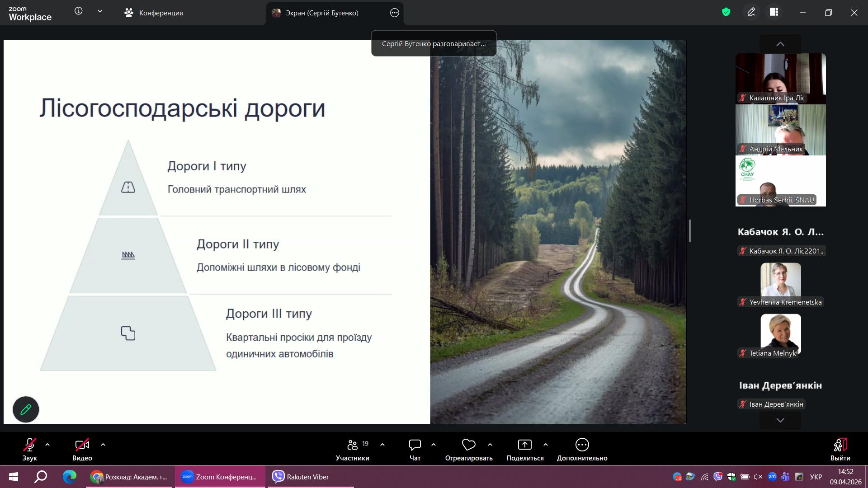868x488 pixels.
Task: Toggle system volume mute in tray
Action: pyautogui.click(x=758, y=477)
